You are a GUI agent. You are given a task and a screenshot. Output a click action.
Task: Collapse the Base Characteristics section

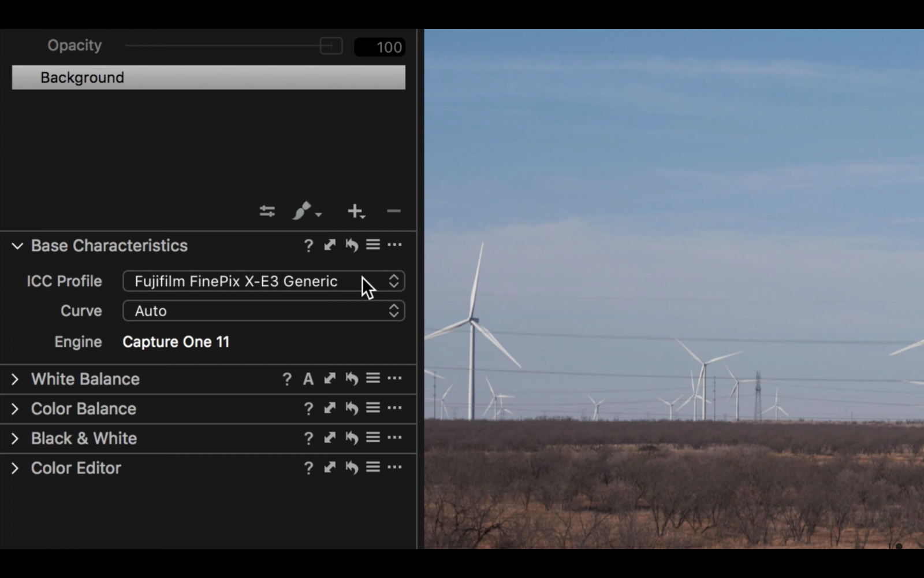(x=17, y=246)
